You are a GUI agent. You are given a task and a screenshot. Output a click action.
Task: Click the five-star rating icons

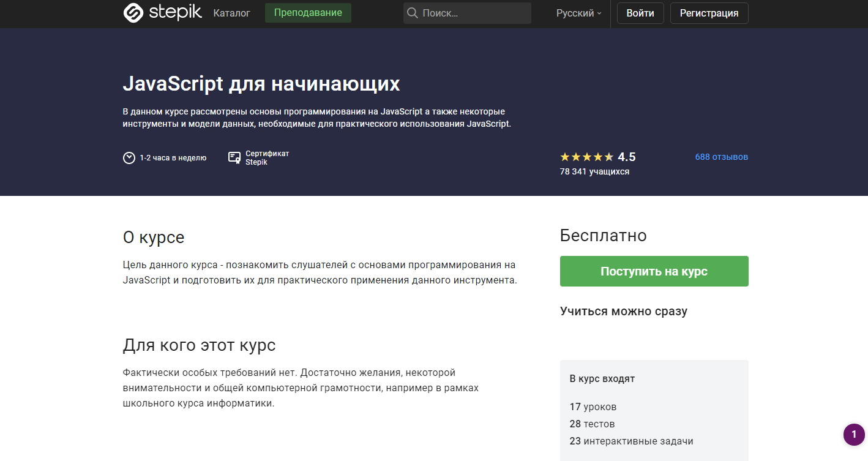[x=586, y=157]
